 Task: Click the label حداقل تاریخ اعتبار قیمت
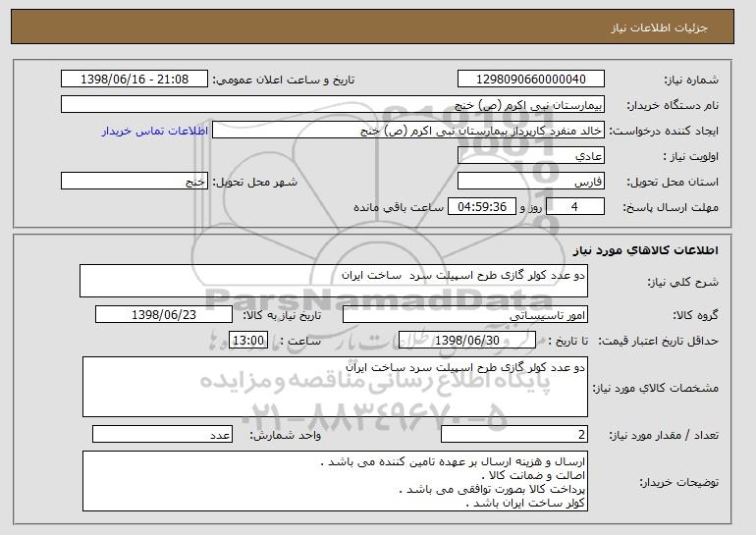pyautogui.click(x=658, y=341)
